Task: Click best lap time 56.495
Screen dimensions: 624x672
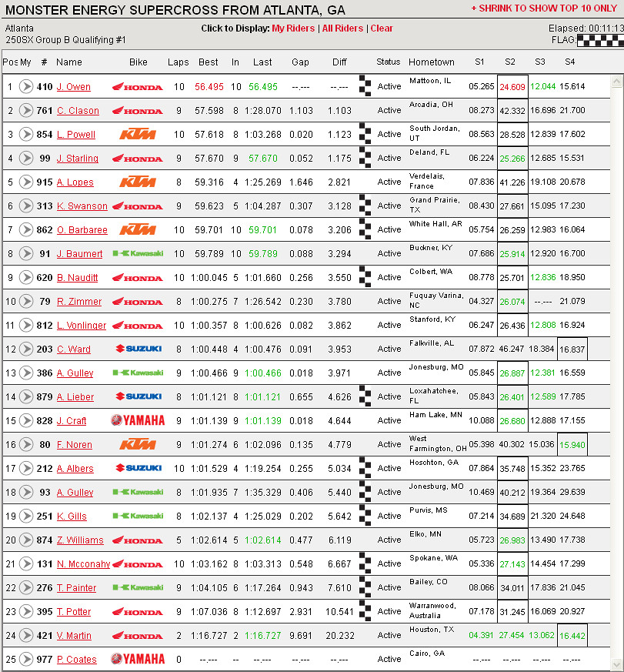Action: click(209, 86)
